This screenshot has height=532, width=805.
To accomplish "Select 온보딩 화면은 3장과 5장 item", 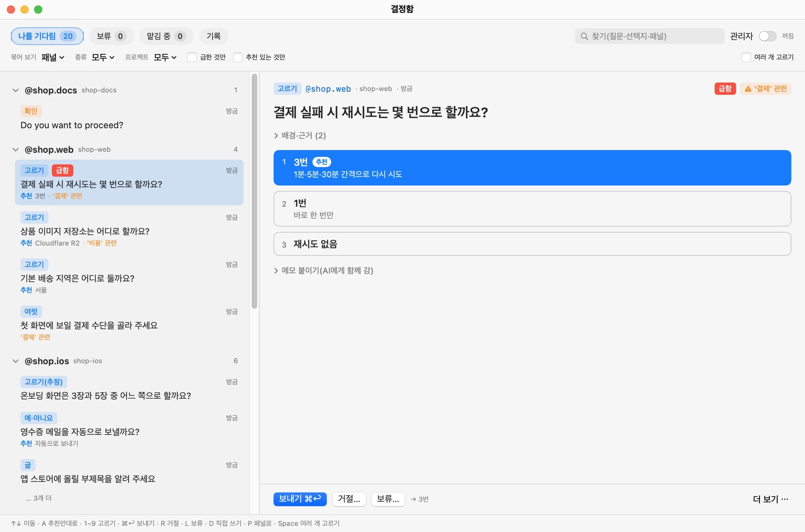I will (129, 389).
